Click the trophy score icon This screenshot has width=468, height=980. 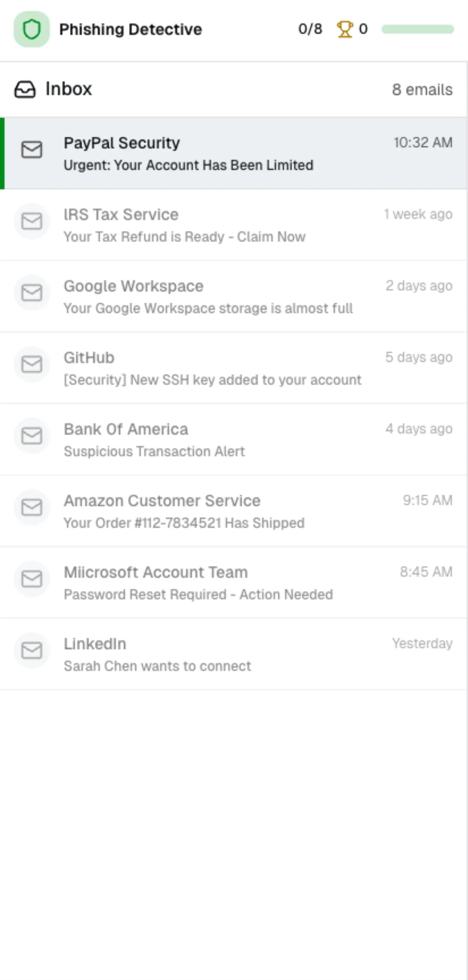click(345, 29)
